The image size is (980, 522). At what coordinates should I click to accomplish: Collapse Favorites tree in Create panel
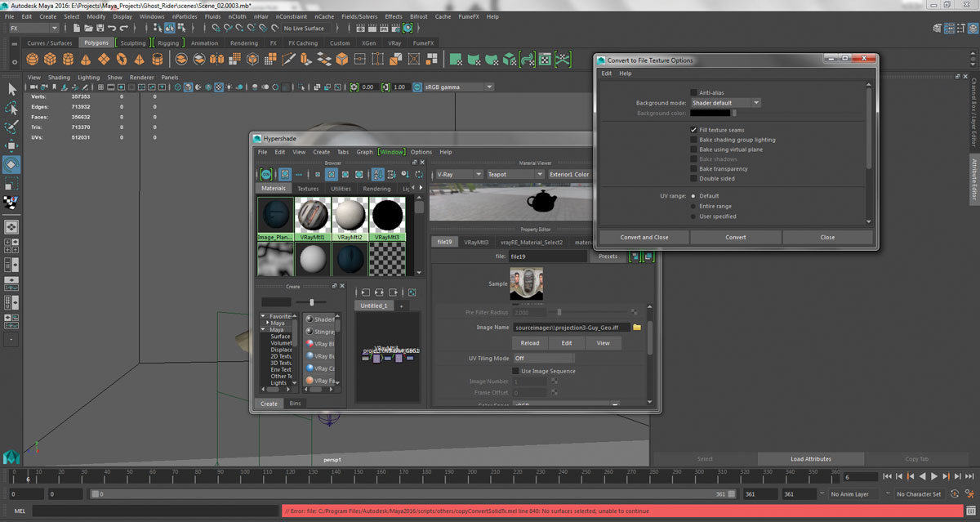(264, 315)
